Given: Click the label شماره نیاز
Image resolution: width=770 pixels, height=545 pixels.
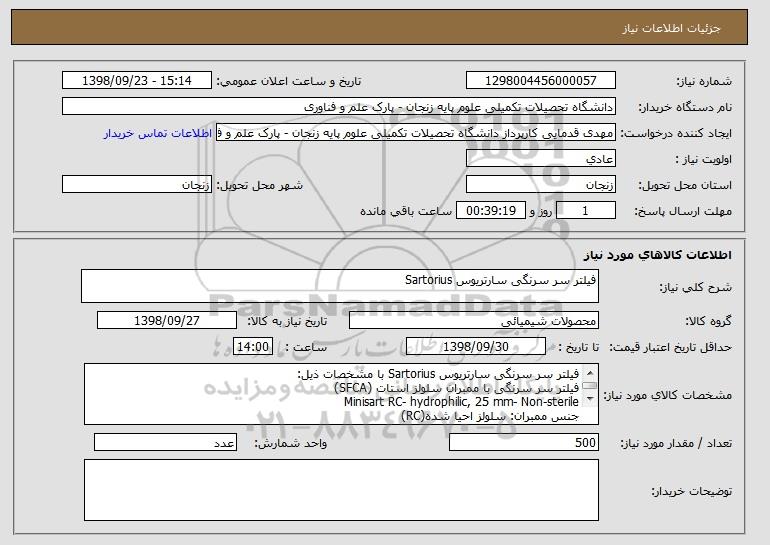Looking at the screenshot, I should click(x=704, y=81).
